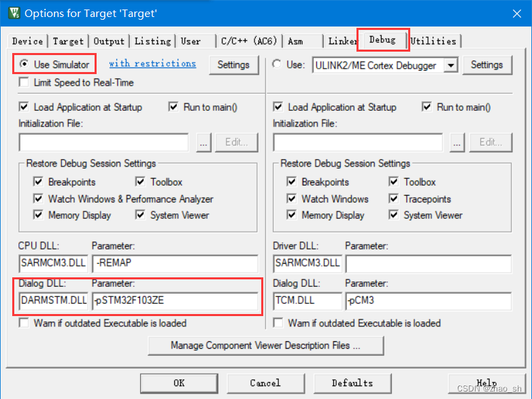Click Driver DLL field SARMCM3.DLL
This screenshot has height=399, width=532.
[x=307, y=264]
